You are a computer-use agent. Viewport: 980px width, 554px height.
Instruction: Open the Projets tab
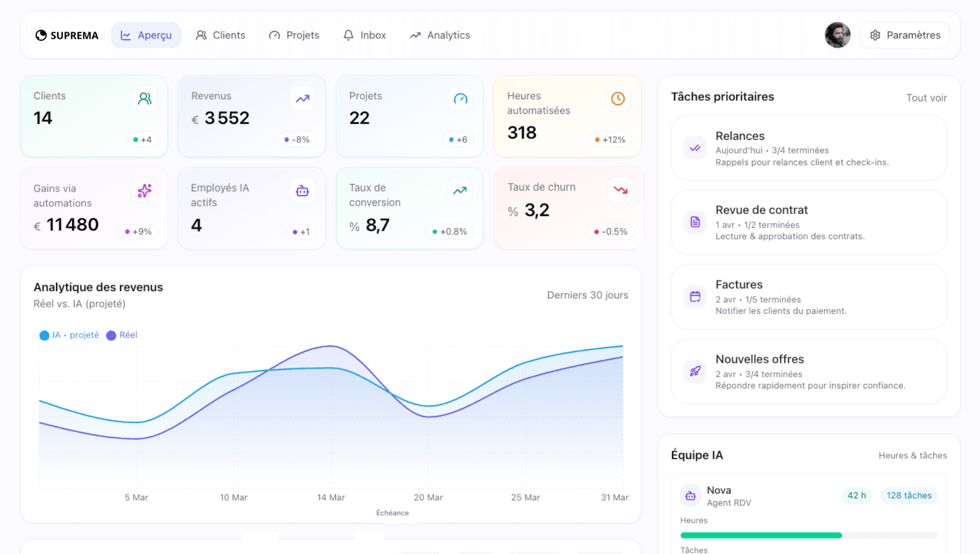pyautogui.click(x=294, y=35)
